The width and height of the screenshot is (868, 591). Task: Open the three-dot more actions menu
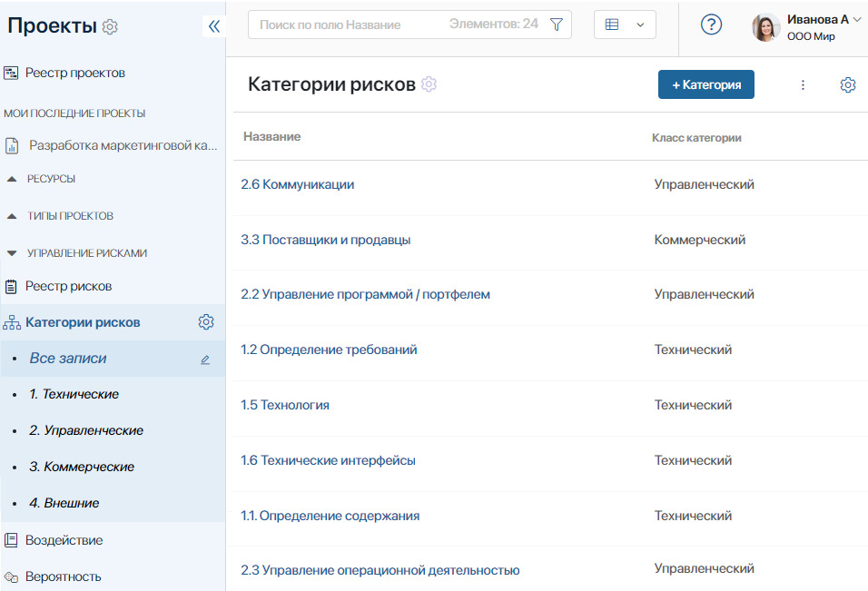pos(803,84)
